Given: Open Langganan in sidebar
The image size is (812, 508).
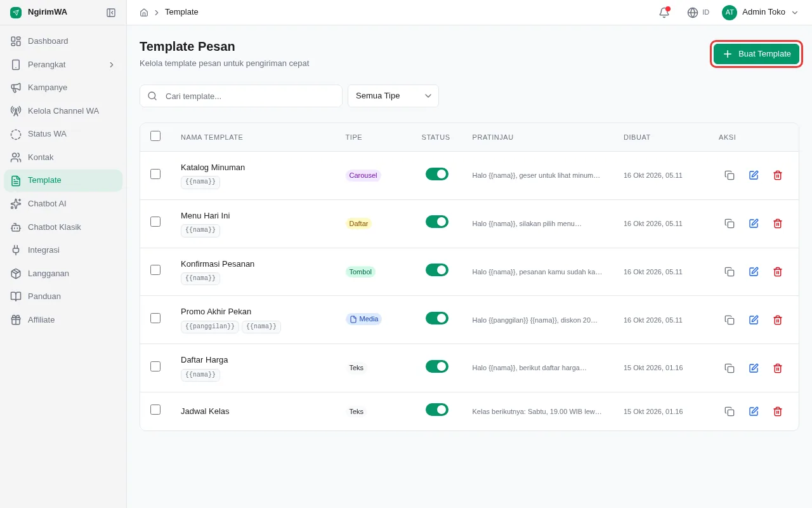Looking at the screenshot, I should (63, 274).
